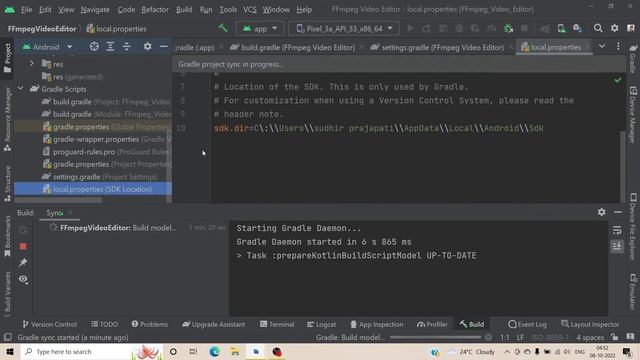Open the VCS menu

pyautogui.click(x=250, y=9)
